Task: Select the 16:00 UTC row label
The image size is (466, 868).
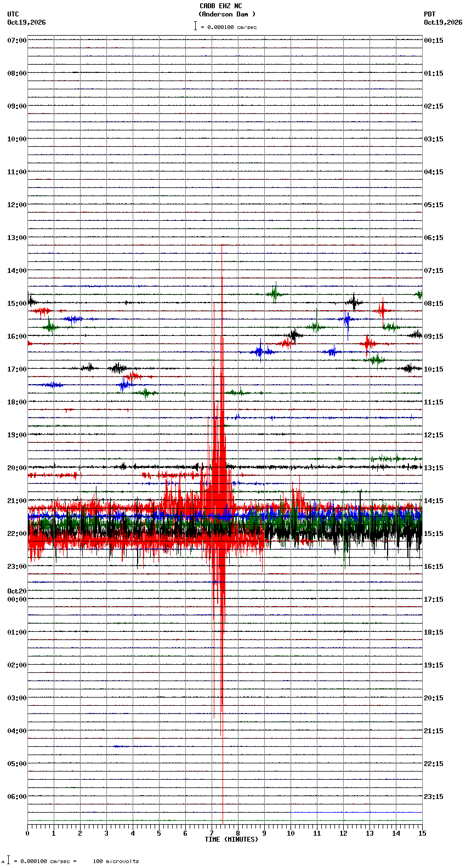Action: click(x=17, y=336)
